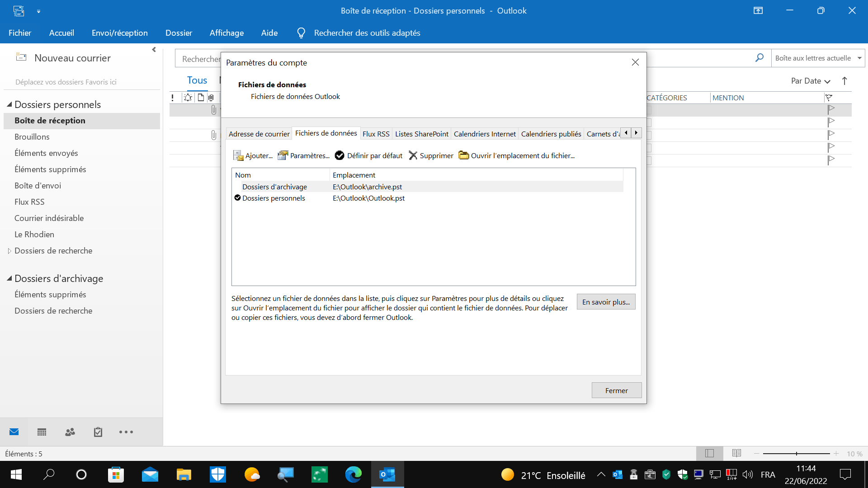Adjust the zoom slider in status bar

(797, 454)
